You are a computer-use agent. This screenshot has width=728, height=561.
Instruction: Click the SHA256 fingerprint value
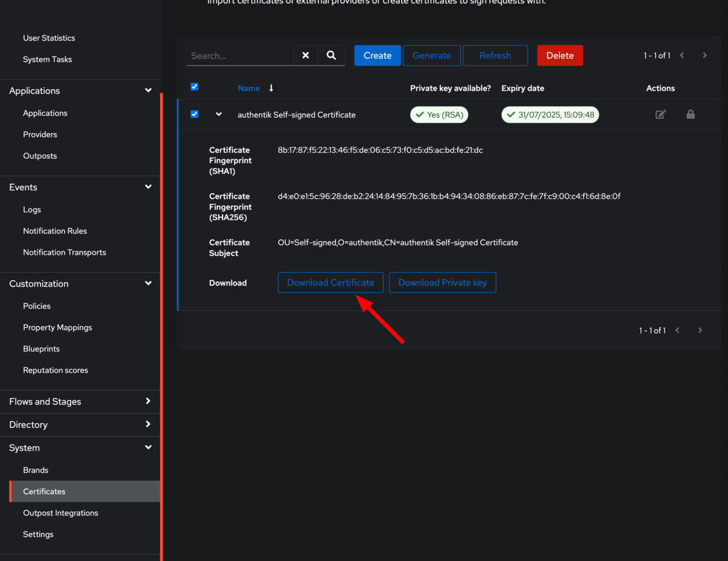click(449, 196)
